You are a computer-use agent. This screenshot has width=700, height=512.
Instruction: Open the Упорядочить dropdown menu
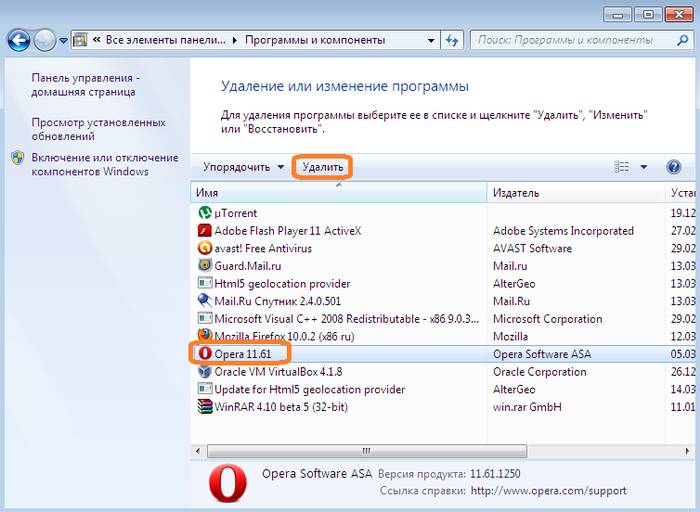point(244,167)
